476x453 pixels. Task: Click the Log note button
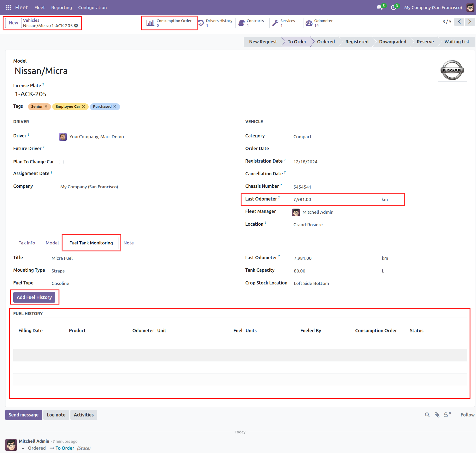pos(56,415)
